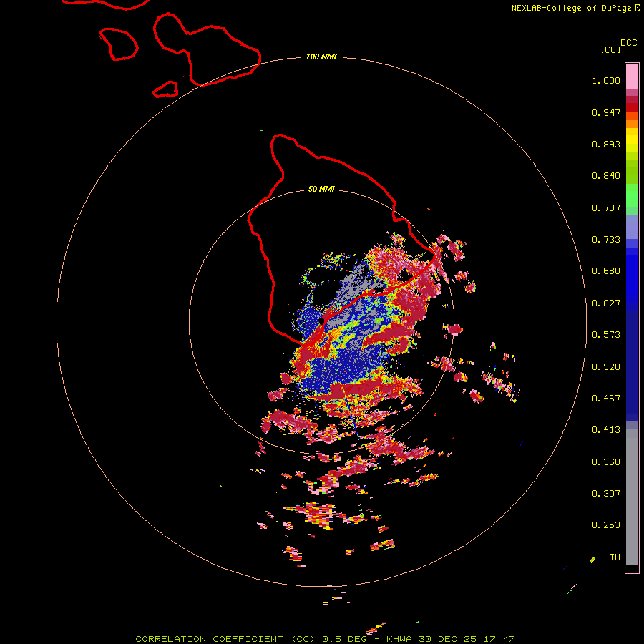Click the 0.467 scale value

click(606, 399)
